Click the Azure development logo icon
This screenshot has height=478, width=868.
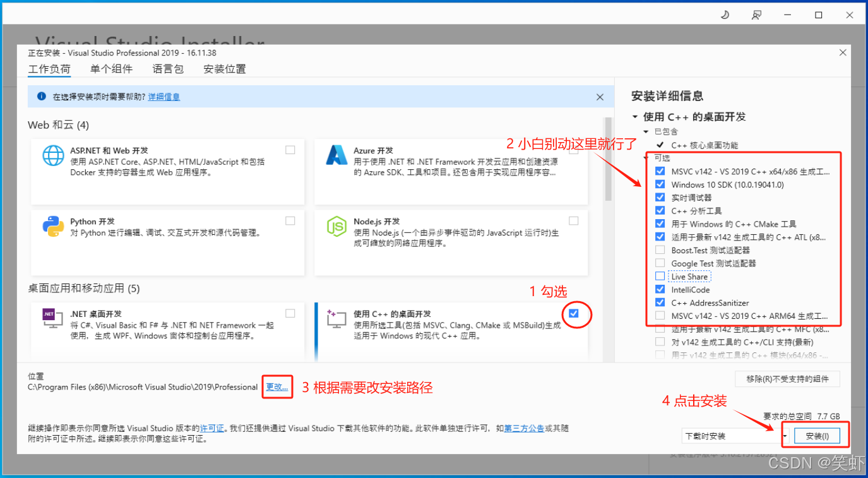tap(337, 155)
